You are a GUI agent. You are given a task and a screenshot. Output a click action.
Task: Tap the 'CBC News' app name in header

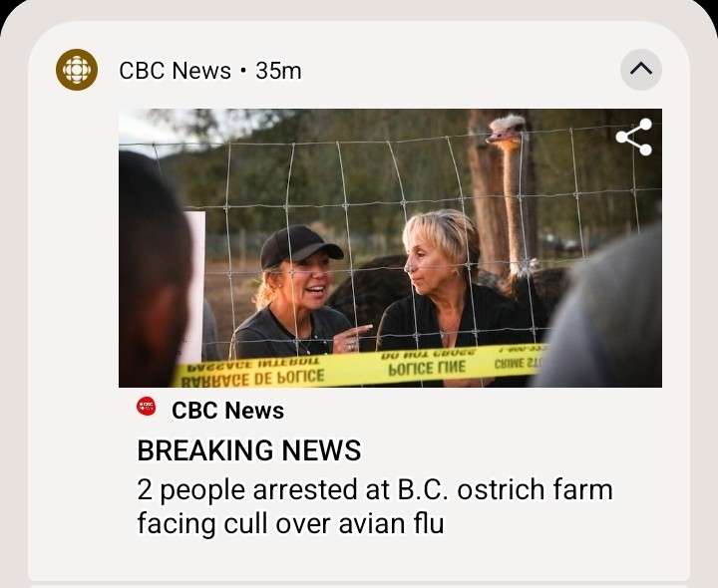point(175,71)
